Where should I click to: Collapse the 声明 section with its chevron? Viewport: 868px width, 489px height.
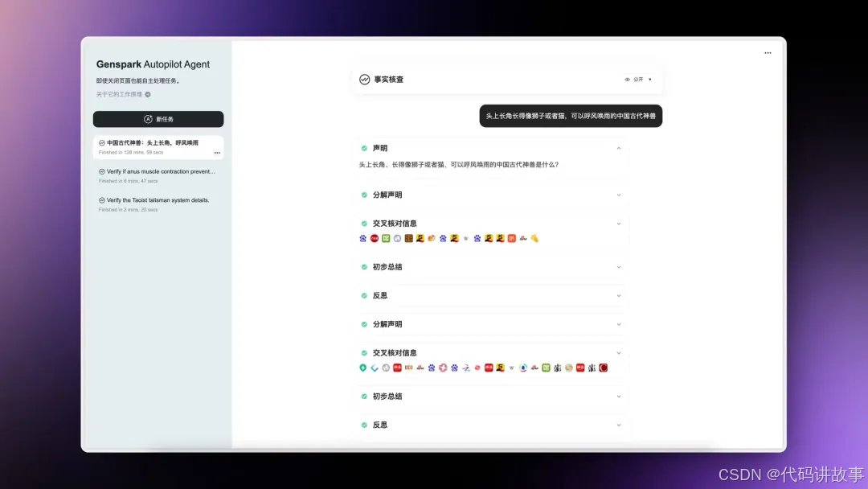point(619,149)
